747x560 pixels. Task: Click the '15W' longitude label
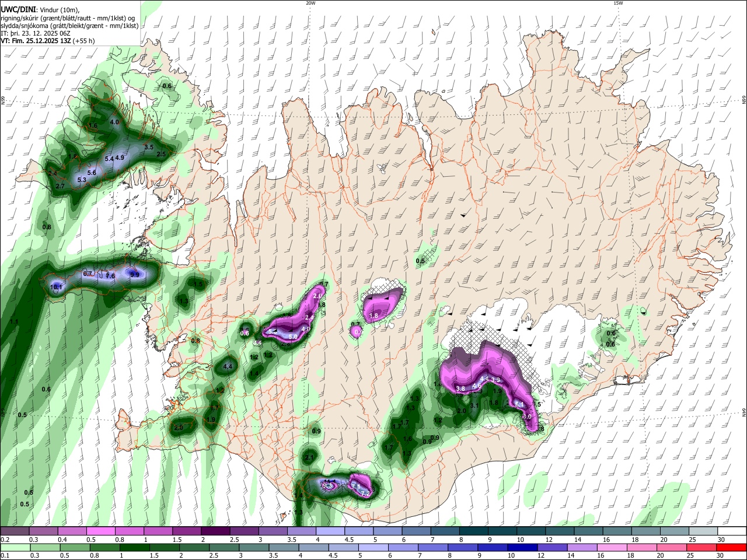(618, 3)
